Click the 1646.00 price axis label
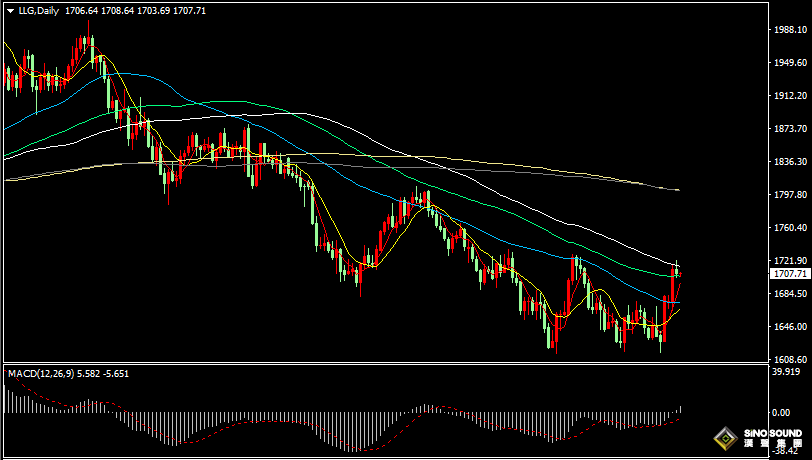812x460 pixels. 789,327
